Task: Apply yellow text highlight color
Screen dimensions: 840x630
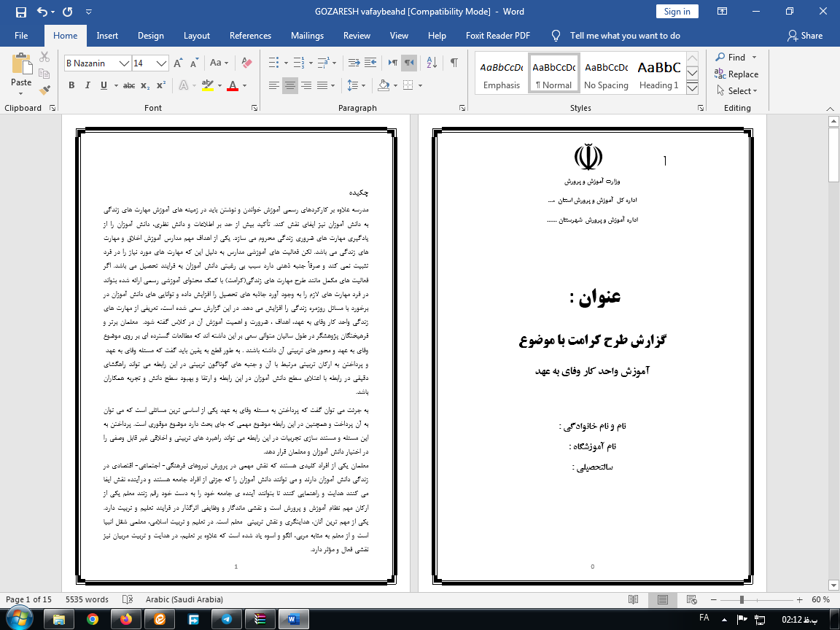Action: click(x=207, y=85)
